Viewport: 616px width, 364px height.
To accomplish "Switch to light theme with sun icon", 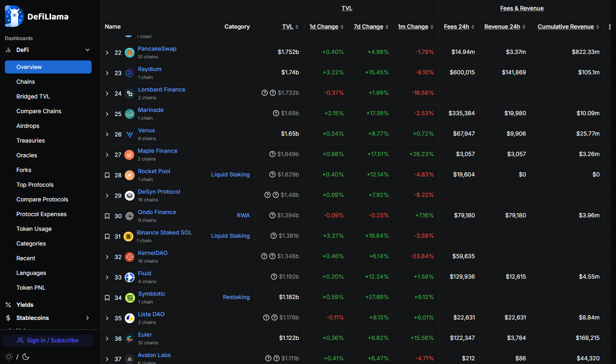I will 9,357.
